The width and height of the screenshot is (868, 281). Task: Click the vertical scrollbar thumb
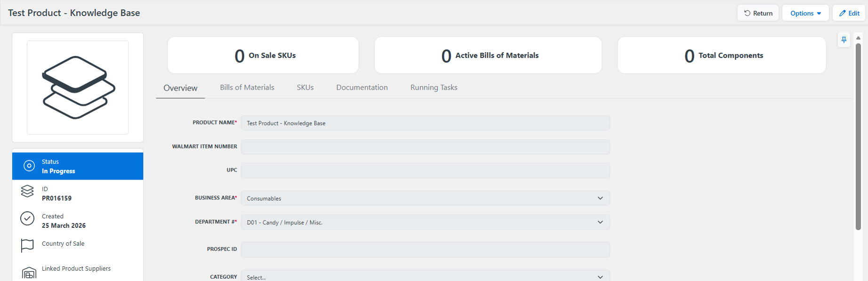coord(858,137)
